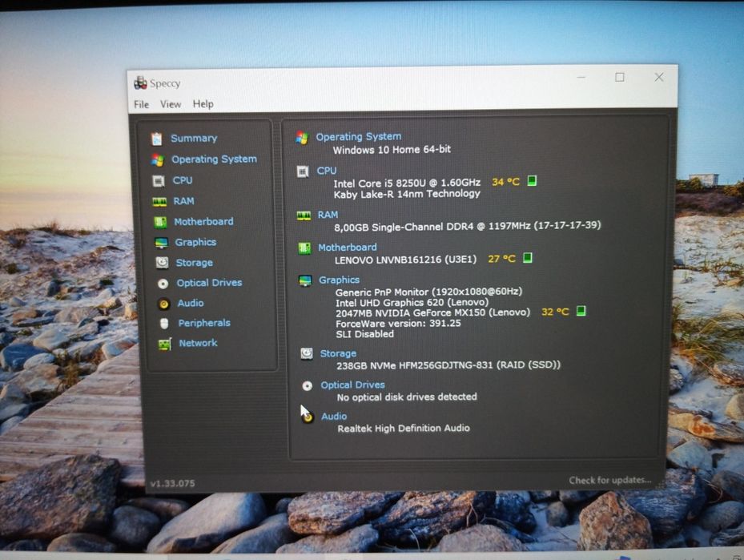Click the Windows flag icon beside sidebar Operating System
Viewport: 744px width, 560px height.
click(x=158, y=160)
